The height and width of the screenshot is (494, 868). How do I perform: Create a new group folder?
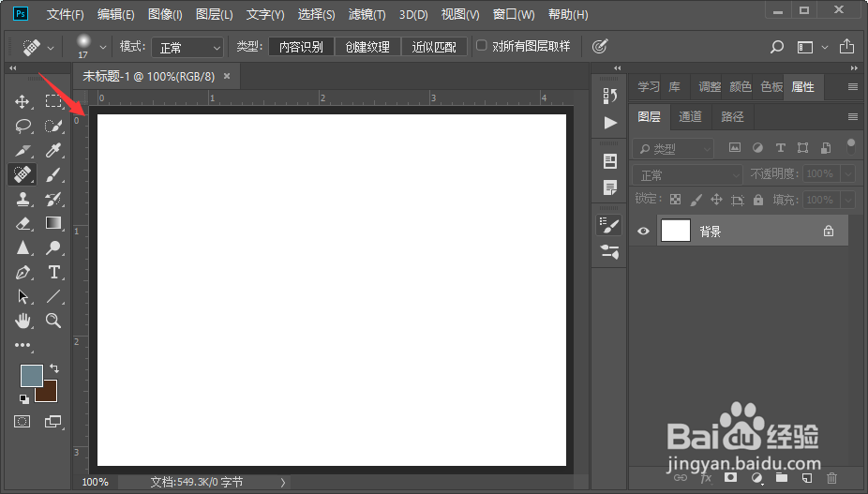pos(782,477)
